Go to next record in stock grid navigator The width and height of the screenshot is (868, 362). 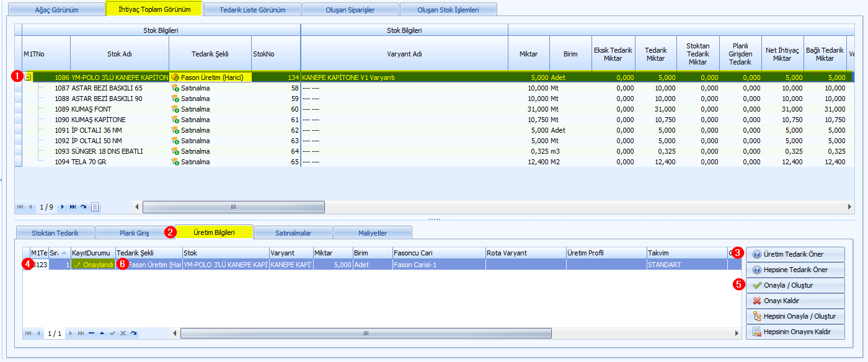pos(63,206)
